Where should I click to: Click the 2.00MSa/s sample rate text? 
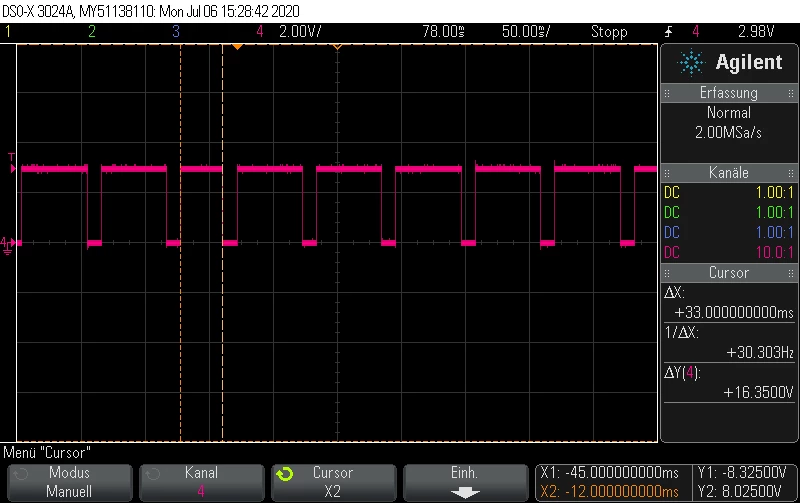(728, 133)
